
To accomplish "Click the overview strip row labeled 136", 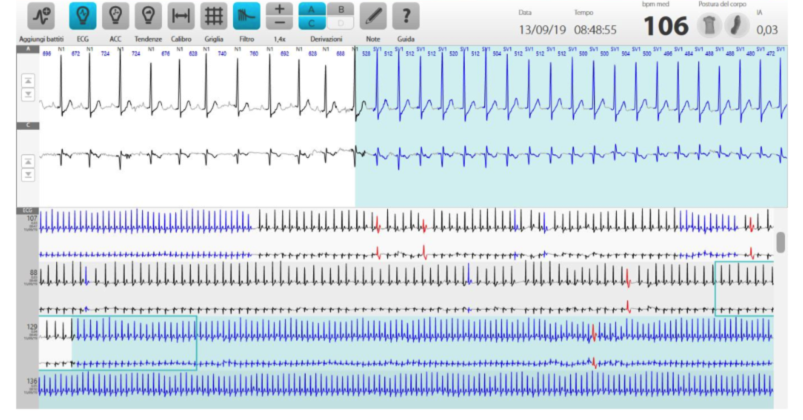I will pos(406,389).
